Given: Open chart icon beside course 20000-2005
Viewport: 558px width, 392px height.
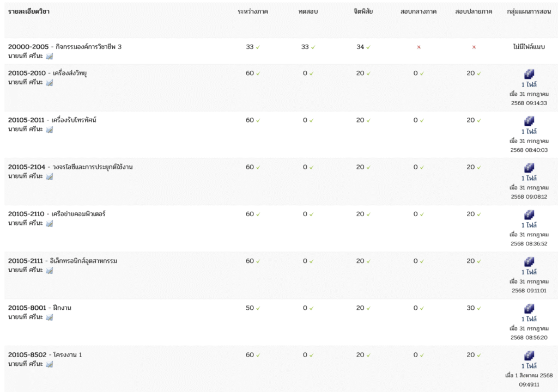Looking at the screenshot, I should (x=50, y=56).
